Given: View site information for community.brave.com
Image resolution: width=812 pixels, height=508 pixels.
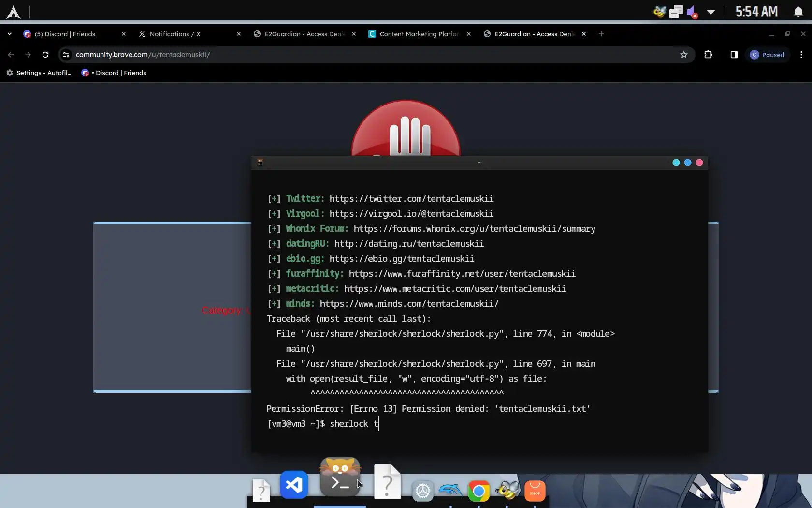Looking at the screenshot, I should pyautogui.click(x=66, y=55).
